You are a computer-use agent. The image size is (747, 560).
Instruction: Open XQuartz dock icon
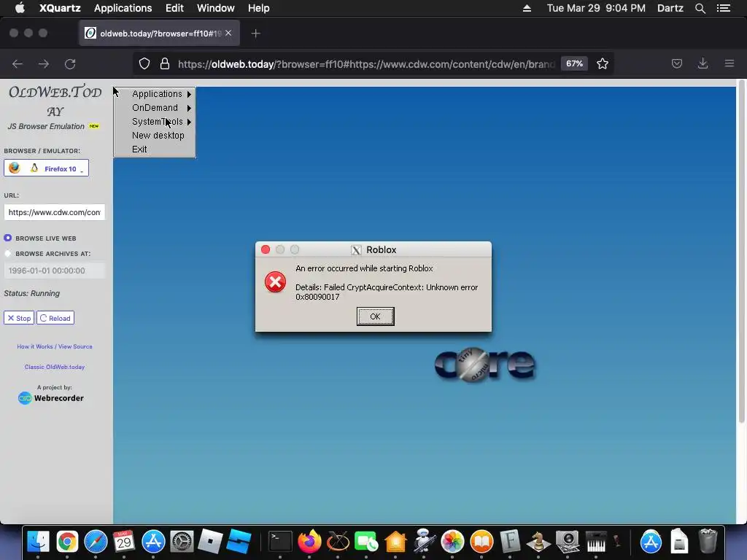(338, 542)
